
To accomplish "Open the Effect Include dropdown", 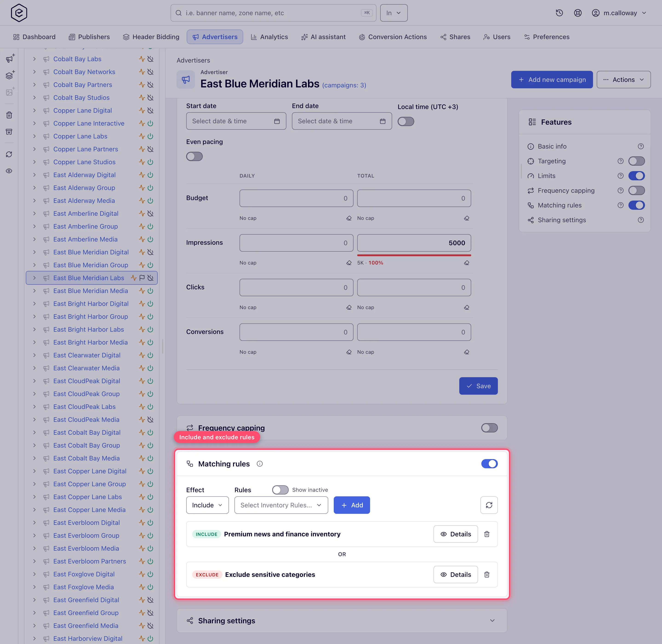I will 207,505.
